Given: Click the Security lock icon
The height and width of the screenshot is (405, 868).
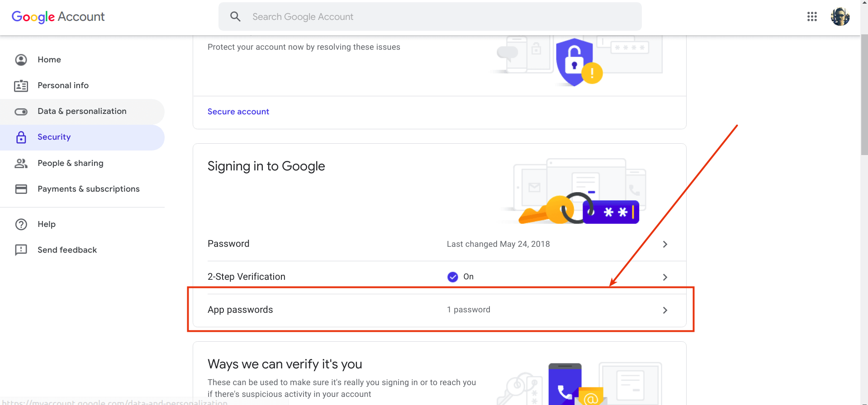Looking at the screenshot, I should [21, 137].
